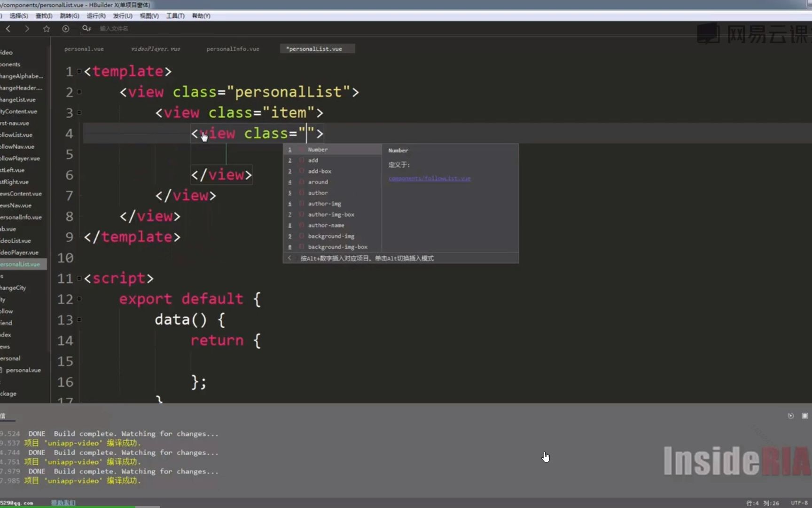812x508 pixels.
Task: Choose the 'author' autocomplete suggestion
Action: (332, 193)
